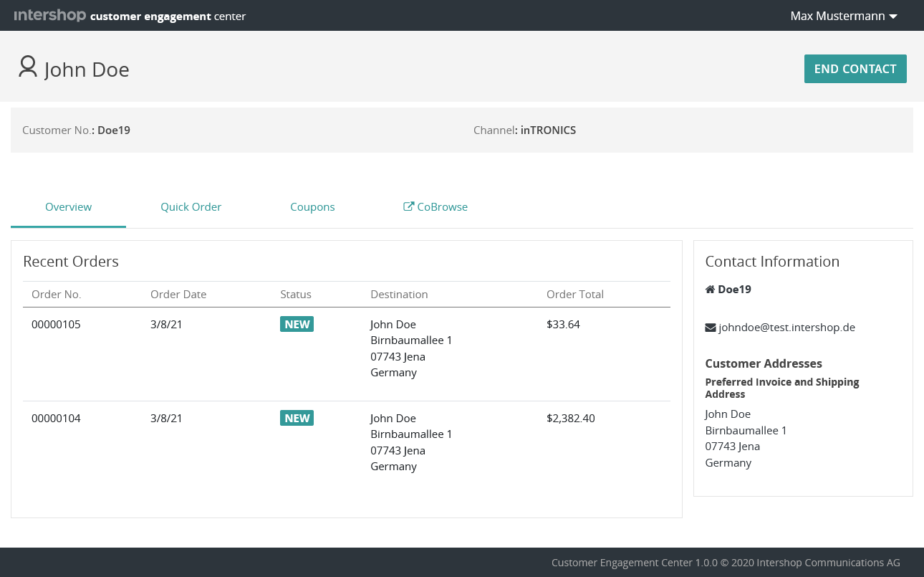Open the Coupons tab
The image size is (924, 577).
tap(312, 206)
